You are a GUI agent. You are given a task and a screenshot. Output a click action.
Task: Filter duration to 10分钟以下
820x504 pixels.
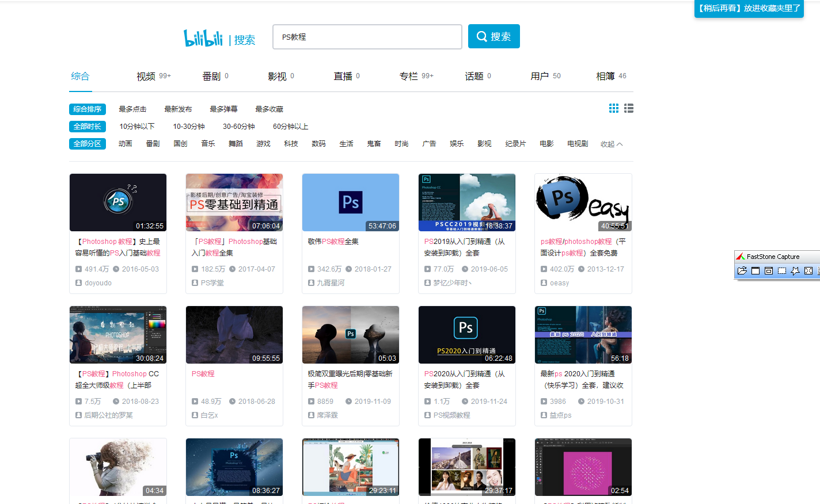(x=137, y=126)
